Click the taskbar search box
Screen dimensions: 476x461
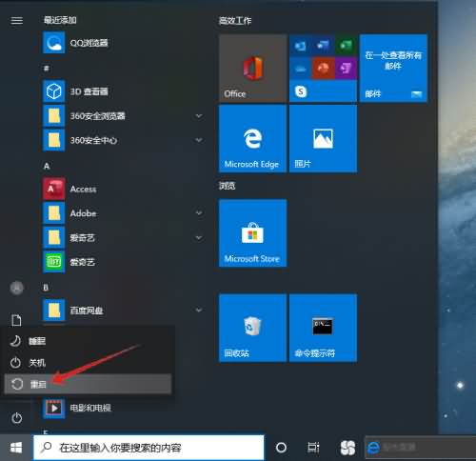pos(149,448)
